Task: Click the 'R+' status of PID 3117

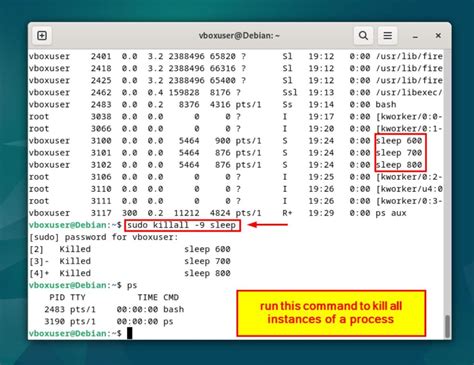Action: coord(287,213)
